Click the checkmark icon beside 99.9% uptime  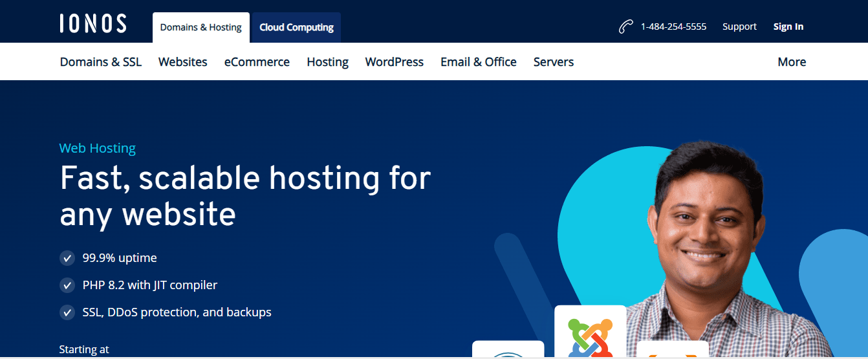[x=67, y=258]
